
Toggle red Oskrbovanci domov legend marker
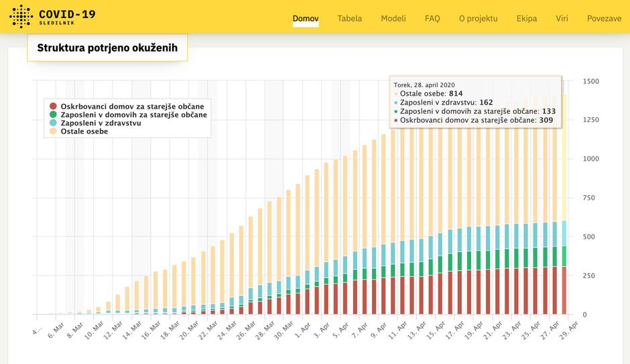tap(54, 106)
